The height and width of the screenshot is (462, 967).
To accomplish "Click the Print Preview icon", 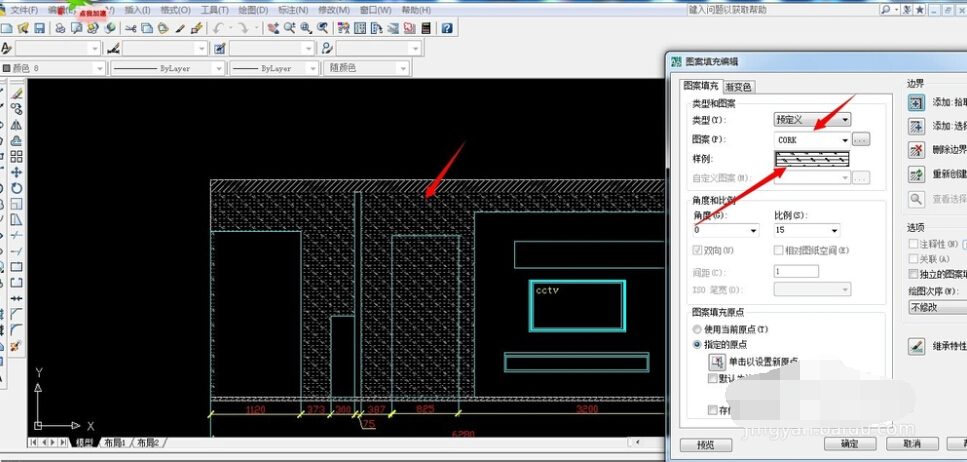I will coord(76,28).
